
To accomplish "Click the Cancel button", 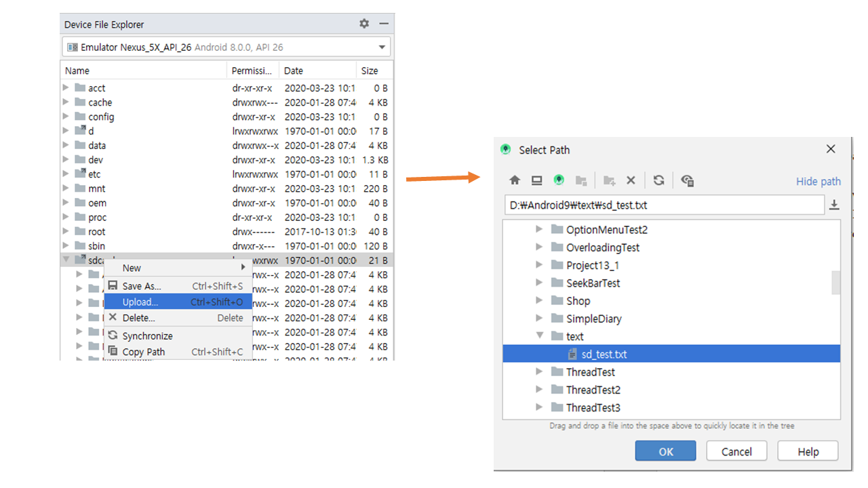I will [x=736, y=451].
